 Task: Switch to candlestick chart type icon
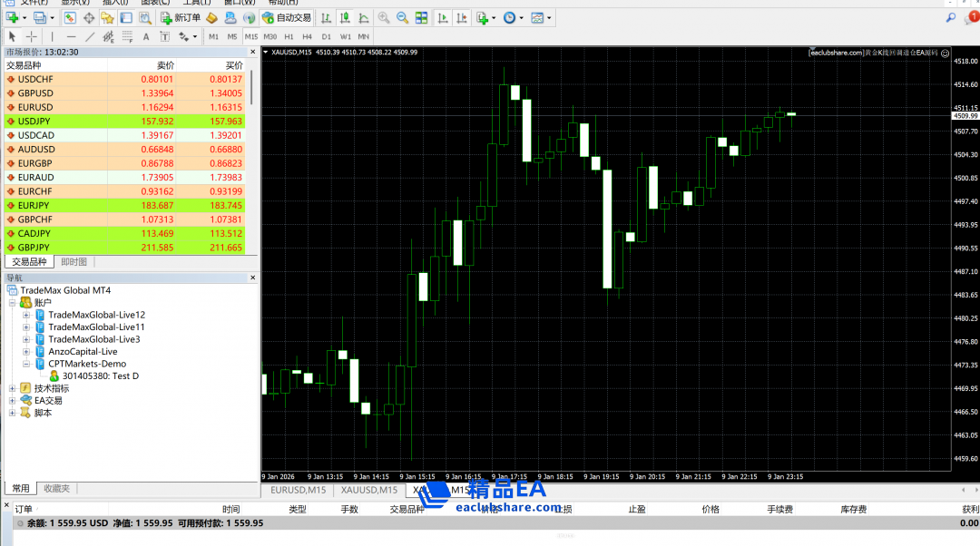[345, 17]
